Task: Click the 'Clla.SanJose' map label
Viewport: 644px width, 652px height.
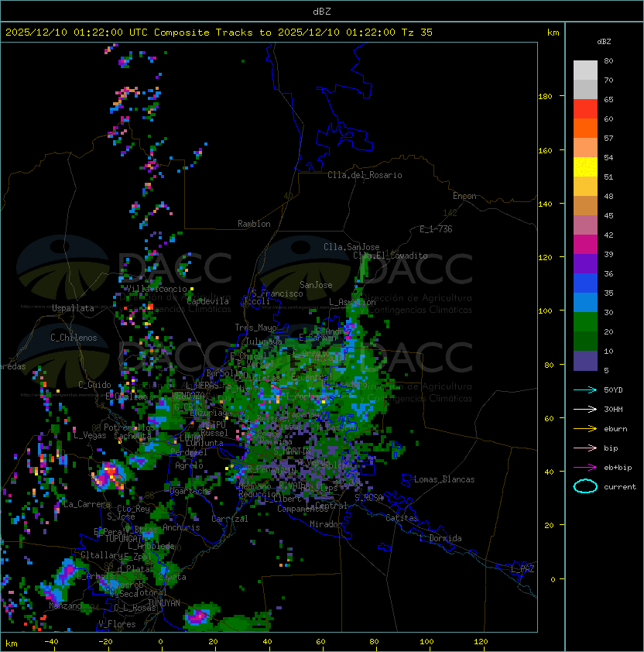Action: pyautogui.click(x=351, y=247)
